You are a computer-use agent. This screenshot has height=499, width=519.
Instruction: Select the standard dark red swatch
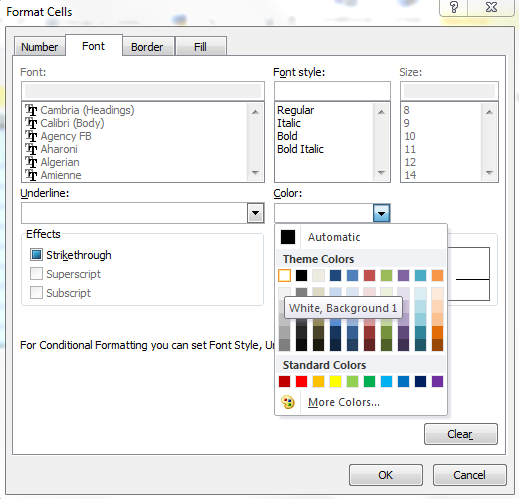point(284,381)
